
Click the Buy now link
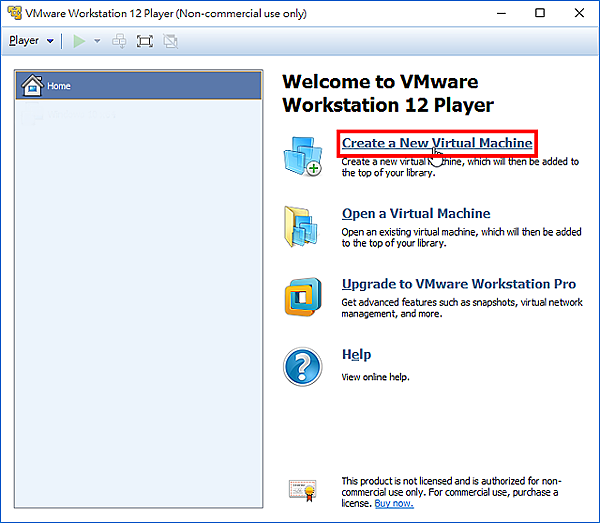pos(394,503)
